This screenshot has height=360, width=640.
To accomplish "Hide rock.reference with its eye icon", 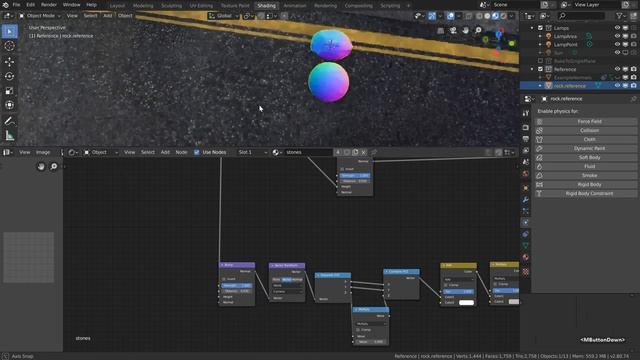I will (x=617, y=86).
